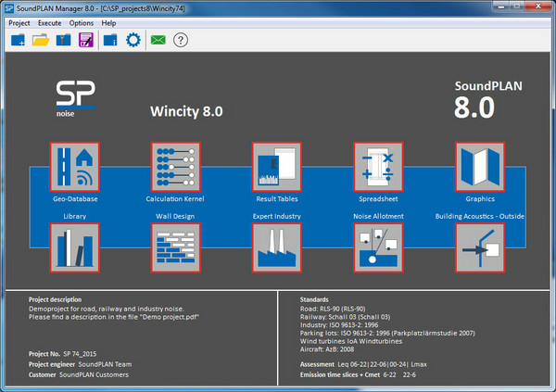Click the new project folder icon
556x392 pixels.
[x=19, y=40]
